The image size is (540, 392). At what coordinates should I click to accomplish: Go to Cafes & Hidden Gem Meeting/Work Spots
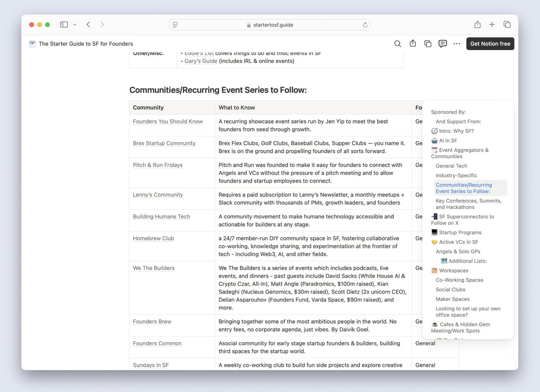click(x=460, y=327)
